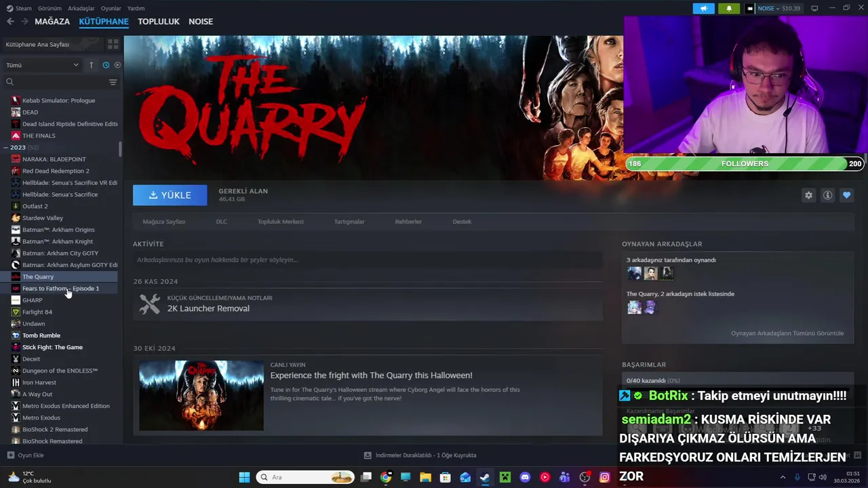This screenshot has height=488, width=868.
Task: Open File Explorer from the taskbar
Action: pos(425,477)
